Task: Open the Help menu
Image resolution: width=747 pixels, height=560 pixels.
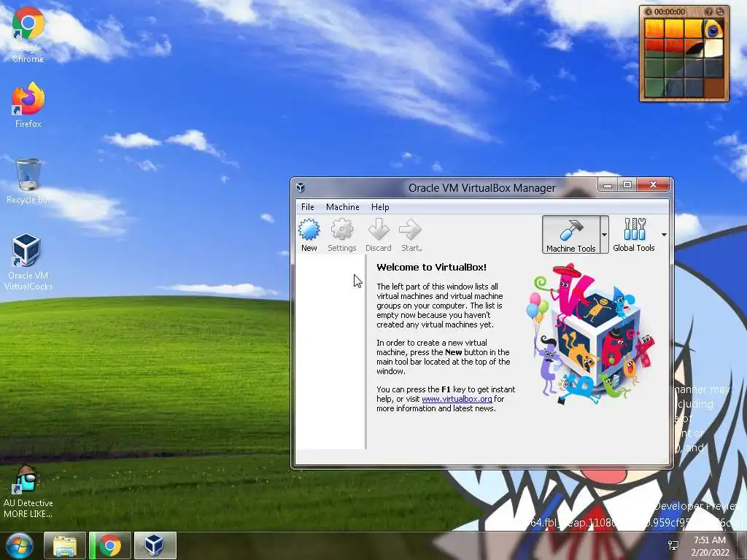Action: [380, 206]
